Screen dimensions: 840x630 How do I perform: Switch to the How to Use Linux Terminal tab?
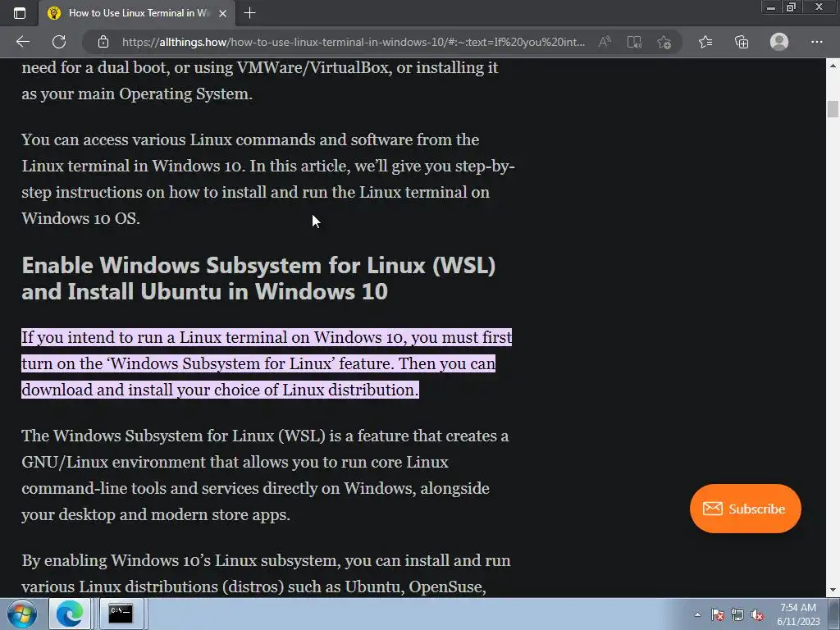(x=138, y=13)
